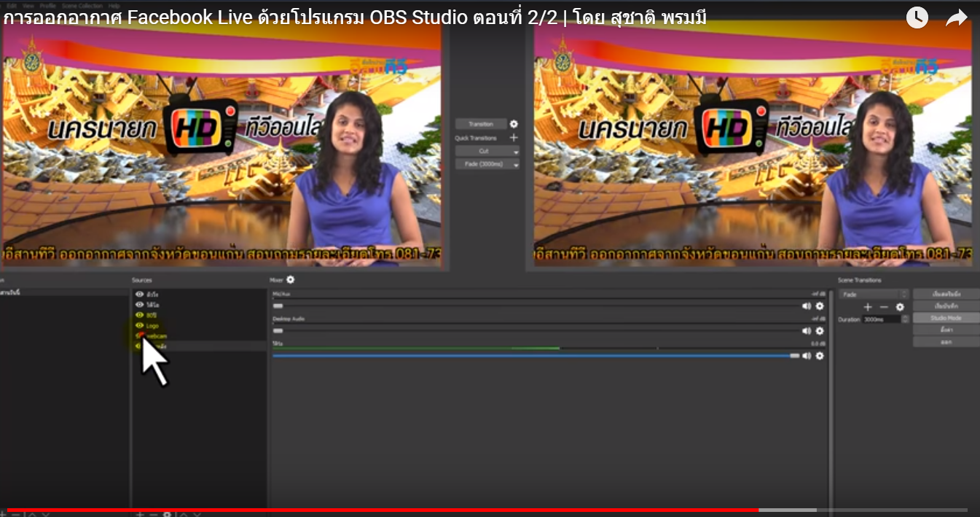
Task: Adjust the Desktop Audio volume slider
Action: pos(536,331)
